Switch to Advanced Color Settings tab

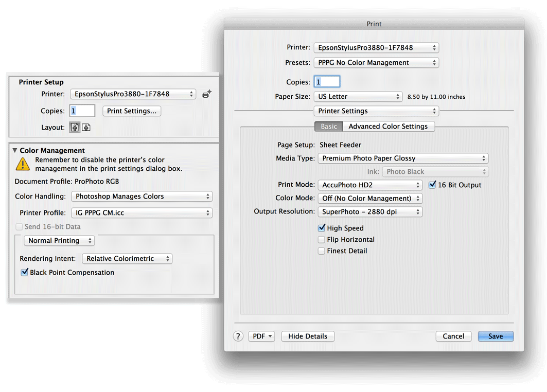388,127
